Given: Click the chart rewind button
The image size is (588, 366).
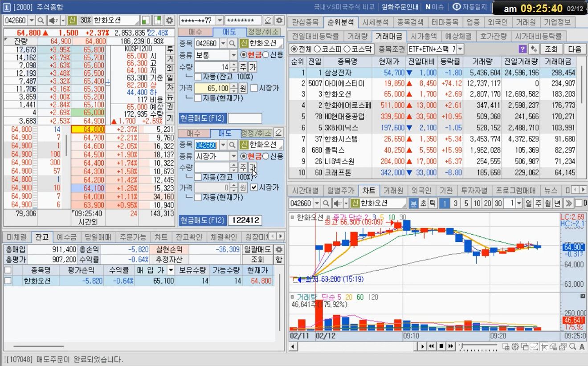Looking at the screenshot, I should (x=432, y=346).
